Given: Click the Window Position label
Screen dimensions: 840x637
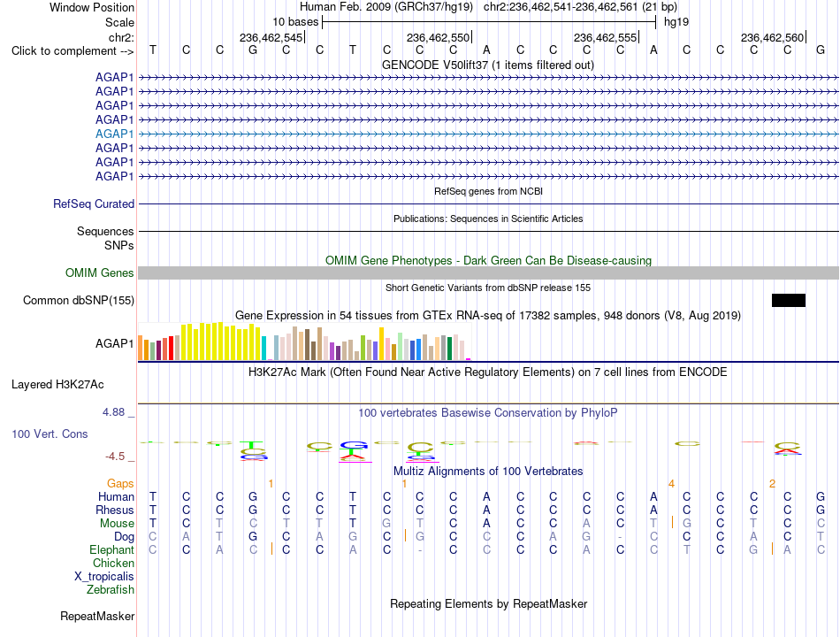Looking at the screenshot, I should coord(92,7).
